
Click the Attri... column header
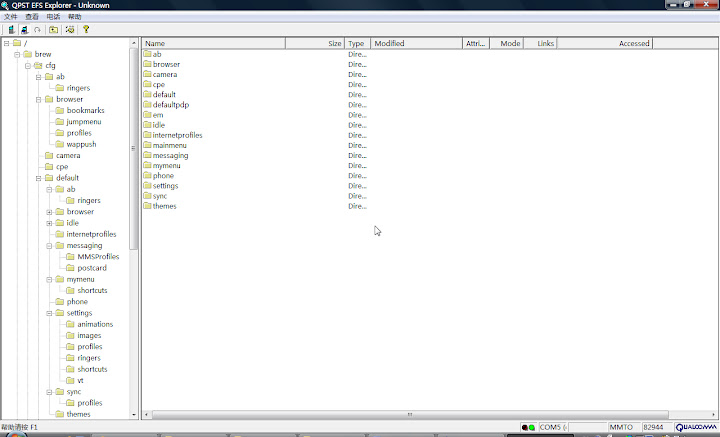tap(476, 43)
